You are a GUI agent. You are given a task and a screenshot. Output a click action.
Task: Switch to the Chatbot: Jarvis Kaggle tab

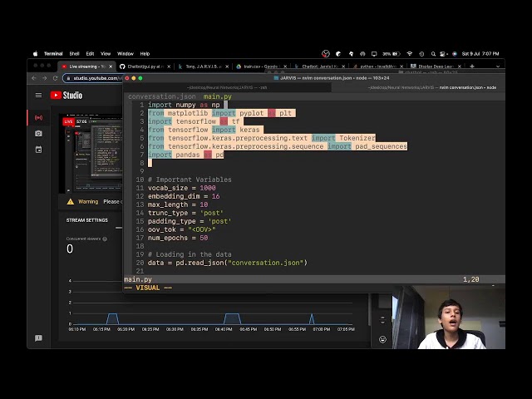coord(319,66)
